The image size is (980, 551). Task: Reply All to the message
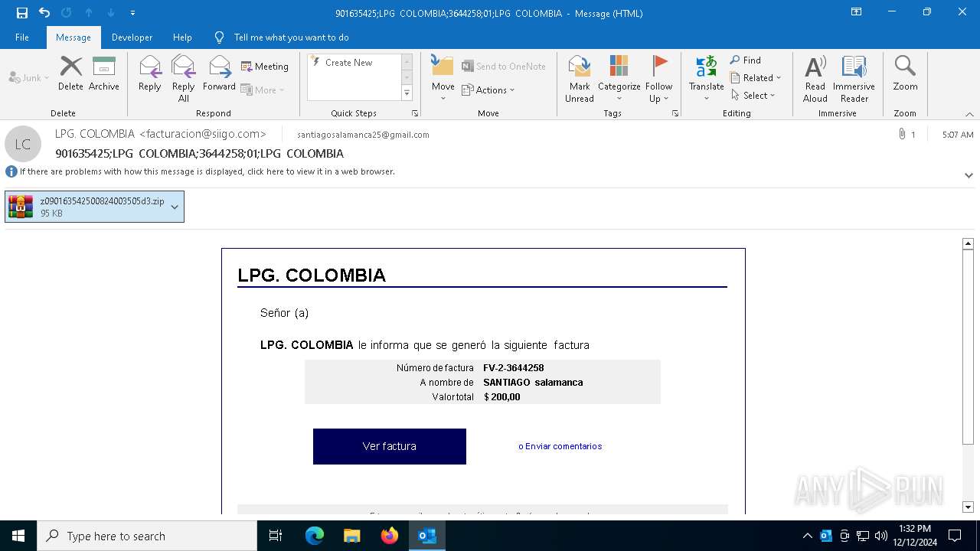pos(184,78)
